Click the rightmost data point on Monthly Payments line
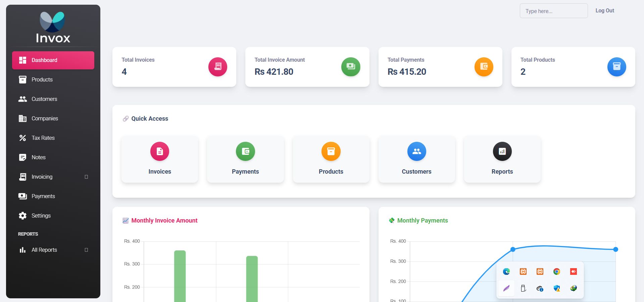Image resolution: width=644 pixels, height=302 pixels. [615, 249]
